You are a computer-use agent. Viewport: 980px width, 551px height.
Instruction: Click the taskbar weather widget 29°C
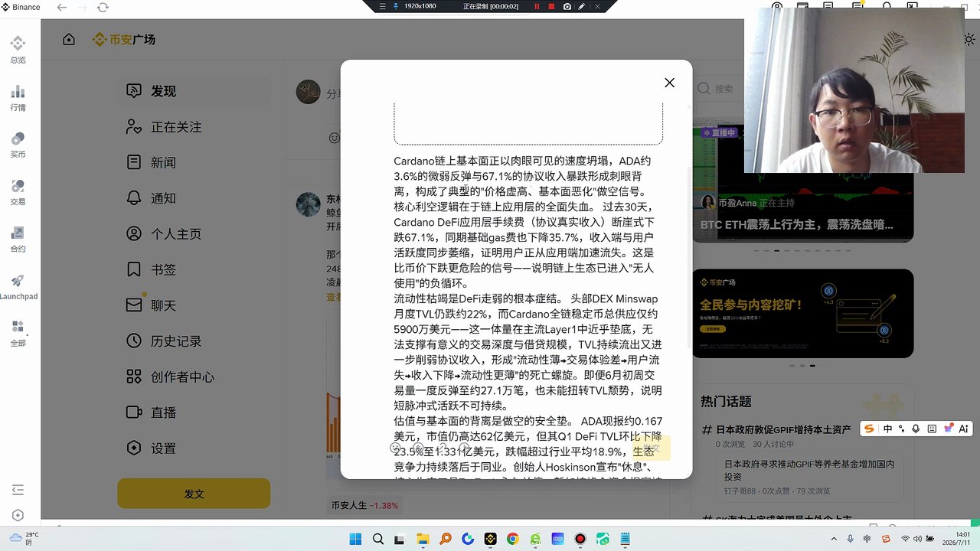24,539
